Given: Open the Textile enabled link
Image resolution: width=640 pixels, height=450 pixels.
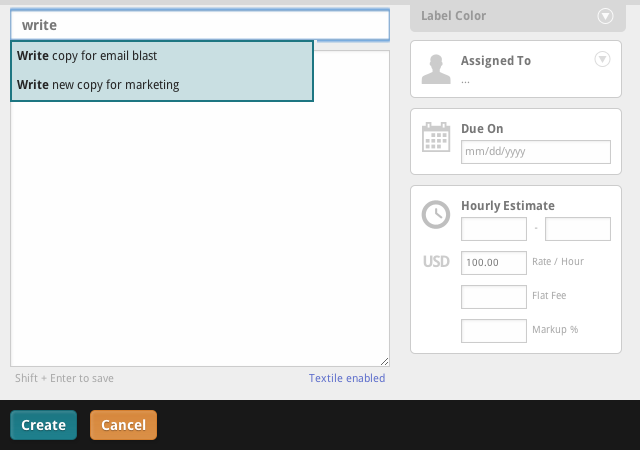Looking at the screenshot, I should pos(346,378).
